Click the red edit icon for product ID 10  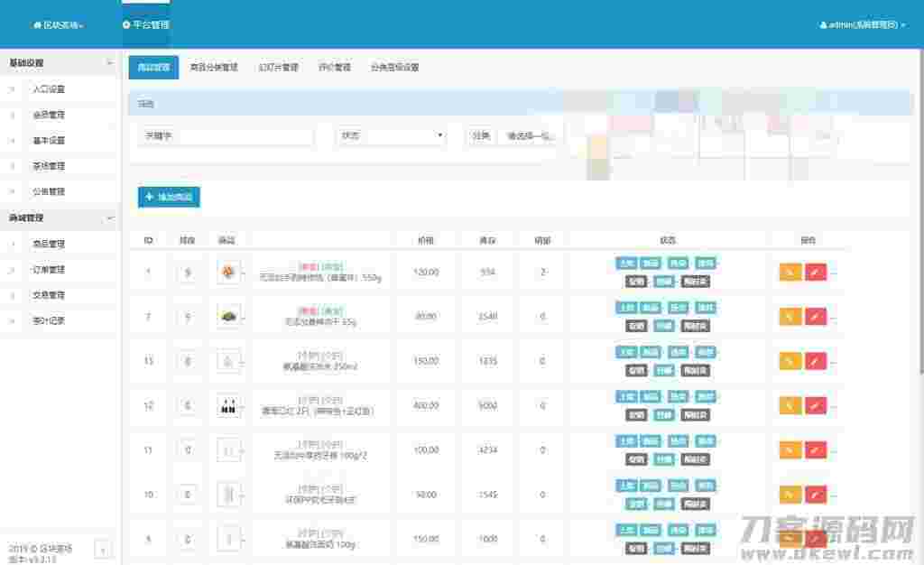pos(816,494)
